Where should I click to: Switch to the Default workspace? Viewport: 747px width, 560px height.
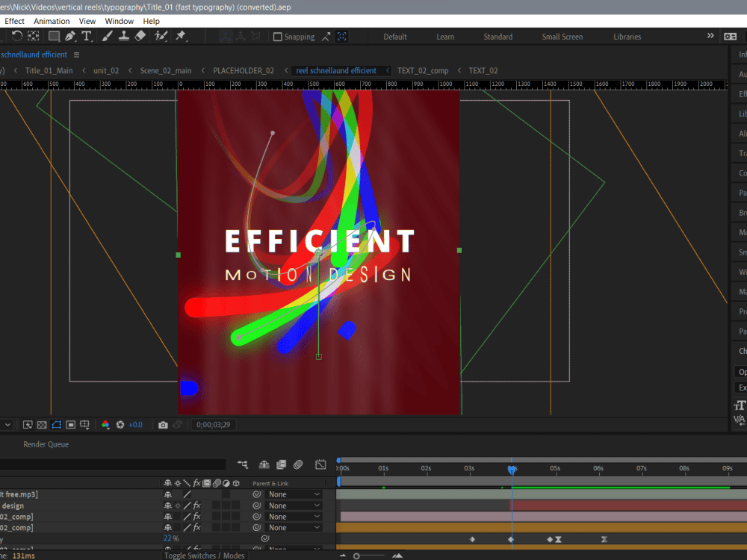click(395, 37)
